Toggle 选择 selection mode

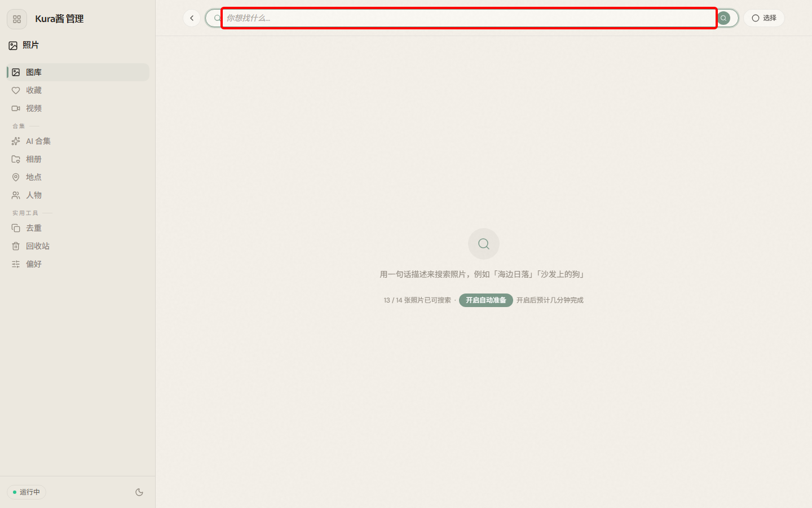pyautogui.click(x=764, y=18)
